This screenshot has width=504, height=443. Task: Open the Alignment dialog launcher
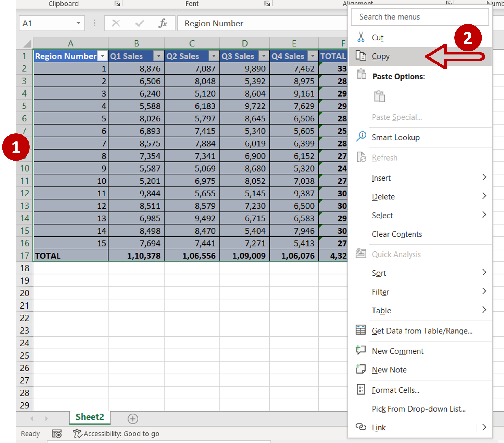point(449,3)
